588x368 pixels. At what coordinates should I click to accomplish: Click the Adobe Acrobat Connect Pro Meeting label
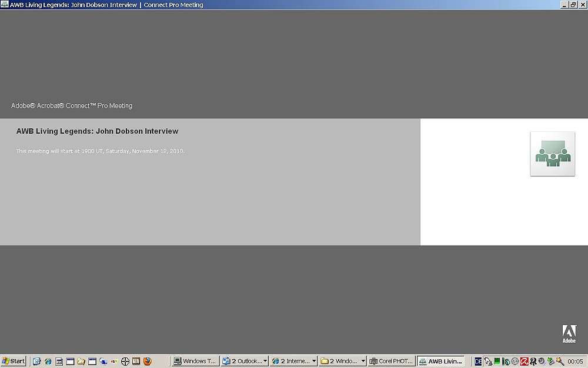pos(72,105)
